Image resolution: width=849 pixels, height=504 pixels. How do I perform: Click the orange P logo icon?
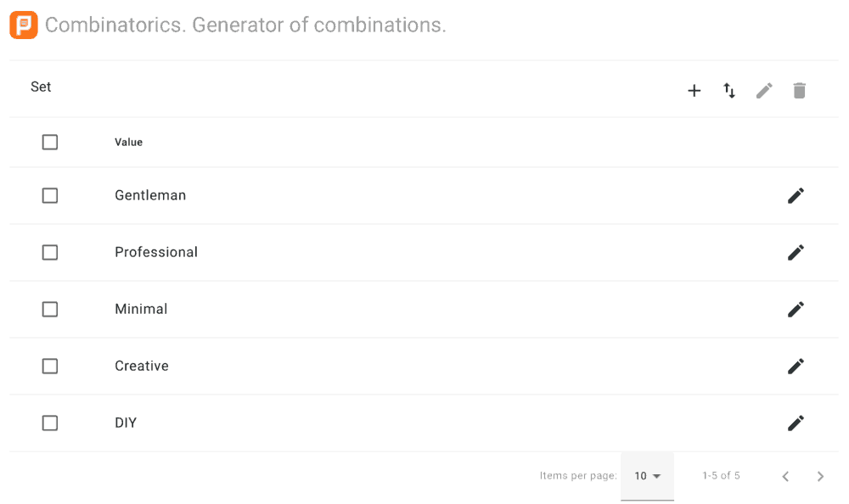coord(23,25)
